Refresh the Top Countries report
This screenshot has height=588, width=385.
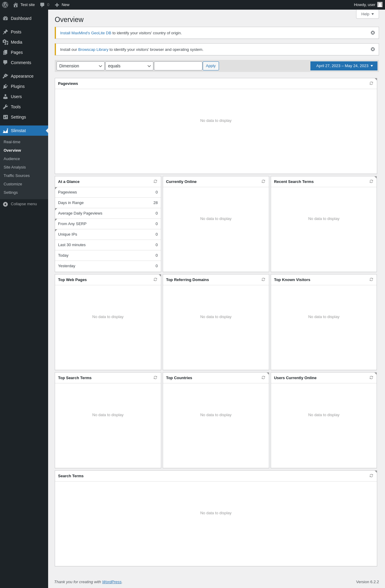coord(263,378)
